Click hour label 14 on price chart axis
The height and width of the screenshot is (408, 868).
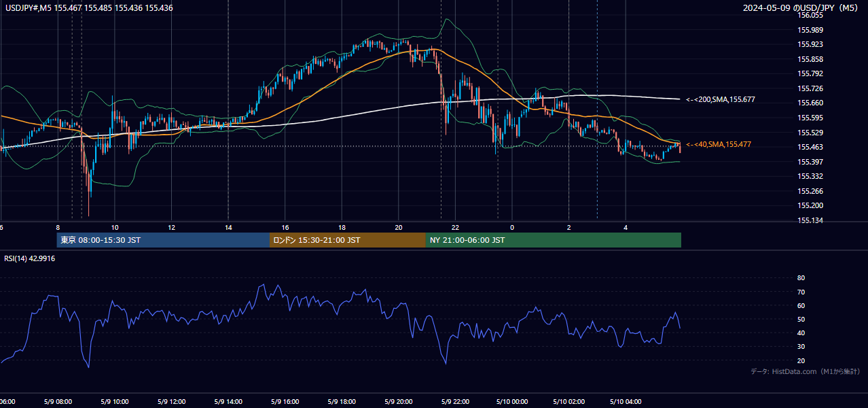tap(228, 227)
